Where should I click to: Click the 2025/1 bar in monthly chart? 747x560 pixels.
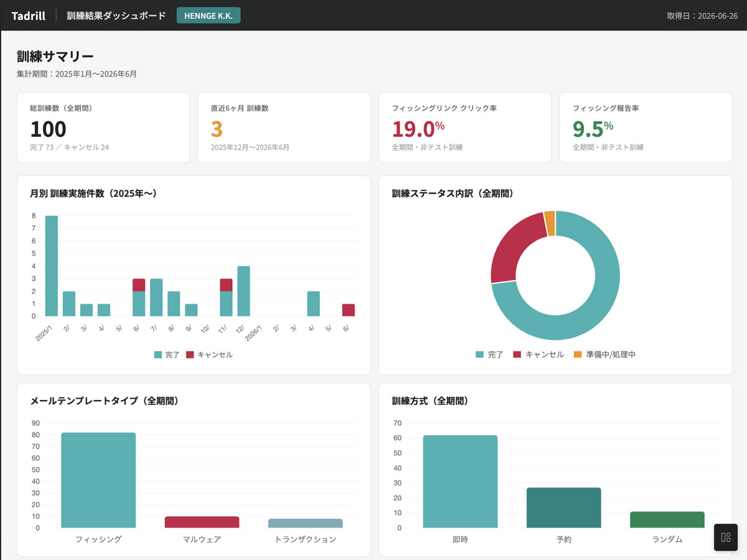pos(52,266)
